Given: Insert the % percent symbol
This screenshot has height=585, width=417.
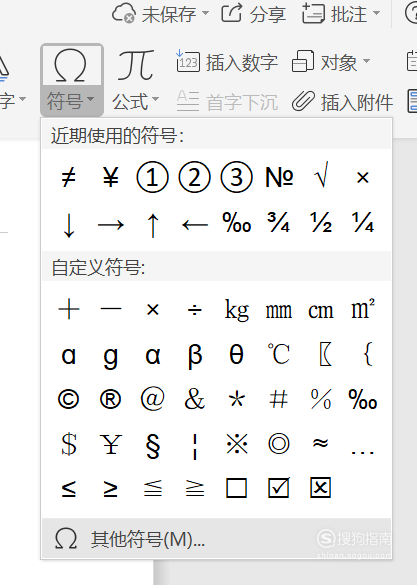Looking at the screenshot, I should click(x=321, y=398).
